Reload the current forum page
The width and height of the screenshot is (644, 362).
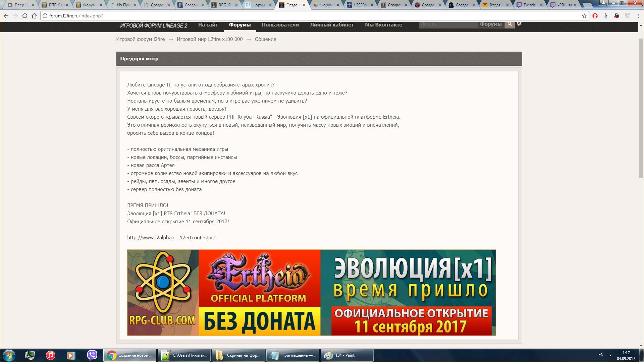[25, 16]
